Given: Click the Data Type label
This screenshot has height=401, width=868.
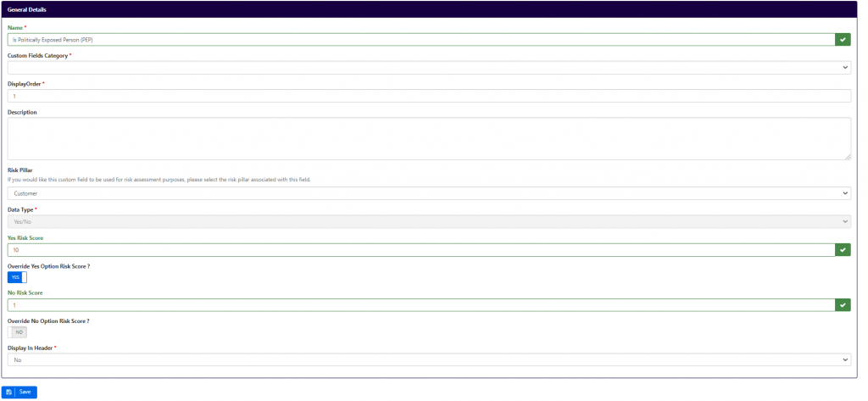Looking at the screenshot, I should pos(22,210).
